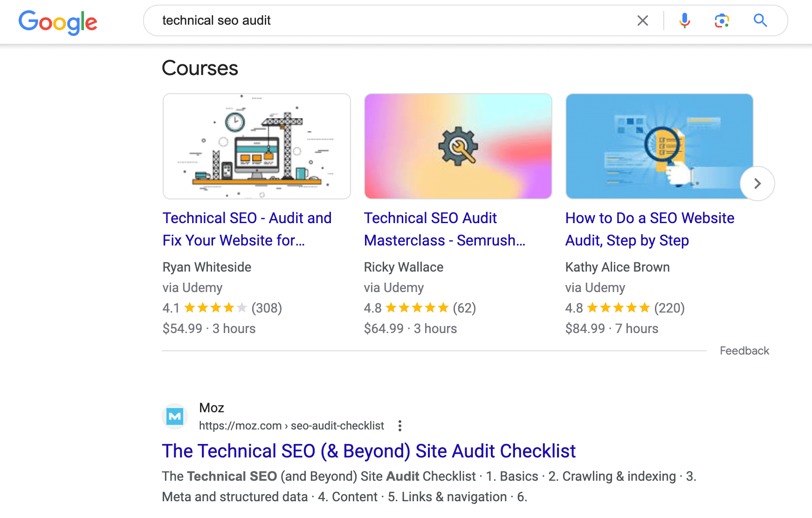Click the Moz site name label
Viewport: 812px width, 518px height.
212,408
